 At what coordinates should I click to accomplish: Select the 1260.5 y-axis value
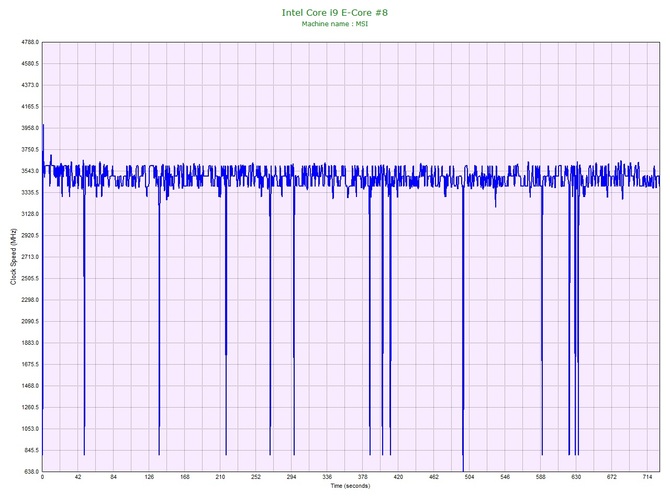click(30, 407)
